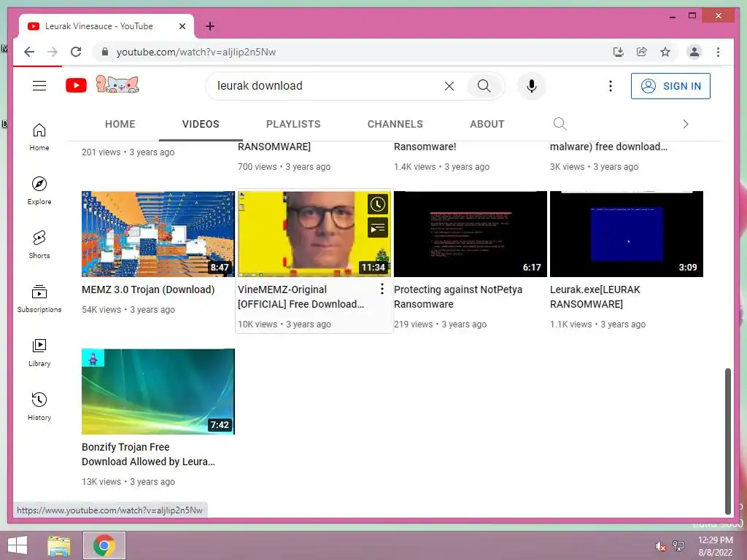The image size is (747, 560).
Task: Click the SIGN IN button
Action: (x=670, y=86)
